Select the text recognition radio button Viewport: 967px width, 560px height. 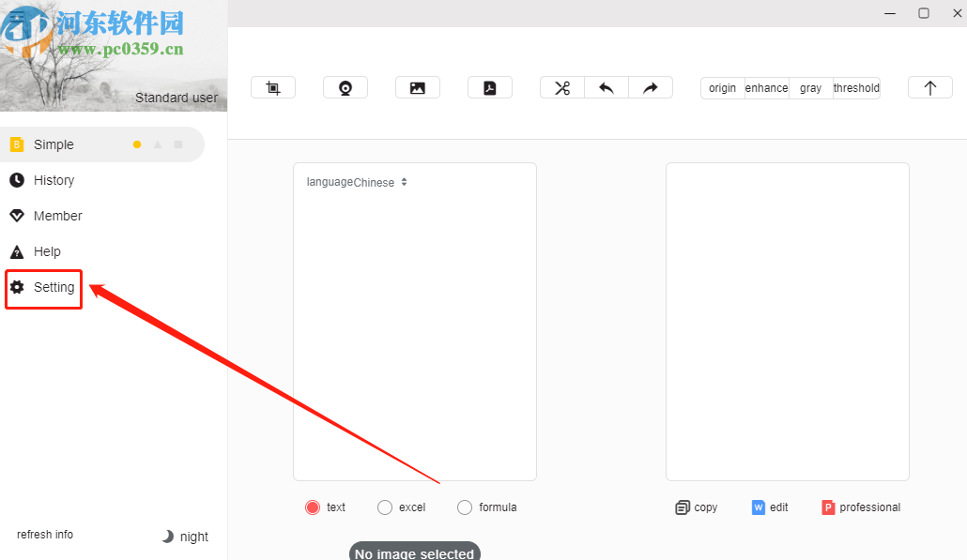click(x=313, y=507)
